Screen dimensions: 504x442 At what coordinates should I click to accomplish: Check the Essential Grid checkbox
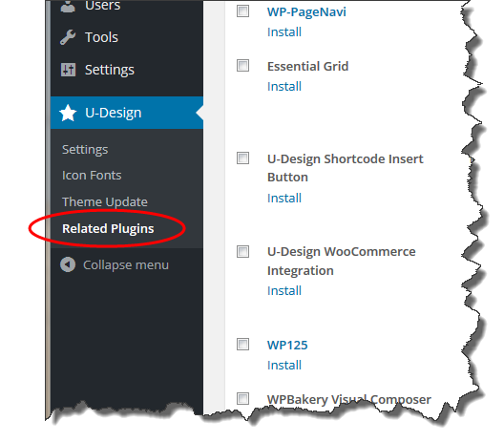coord(242,66)
